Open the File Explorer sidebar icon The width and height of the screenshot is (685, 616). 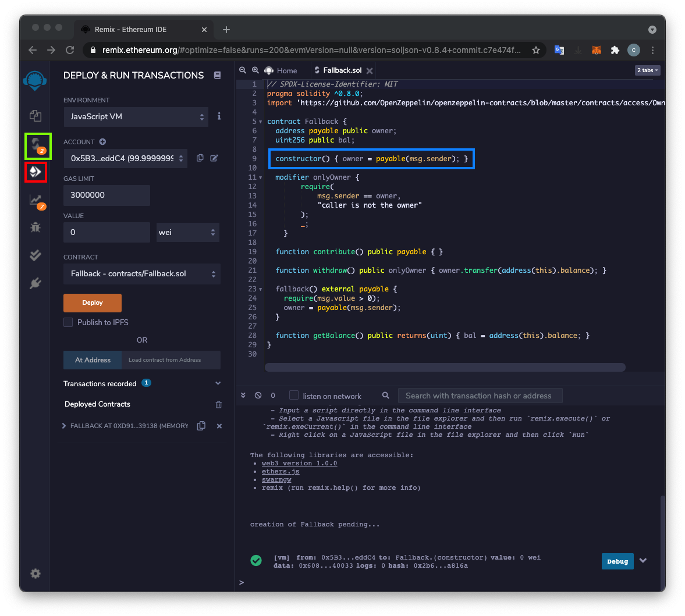[x=35, y=115]
